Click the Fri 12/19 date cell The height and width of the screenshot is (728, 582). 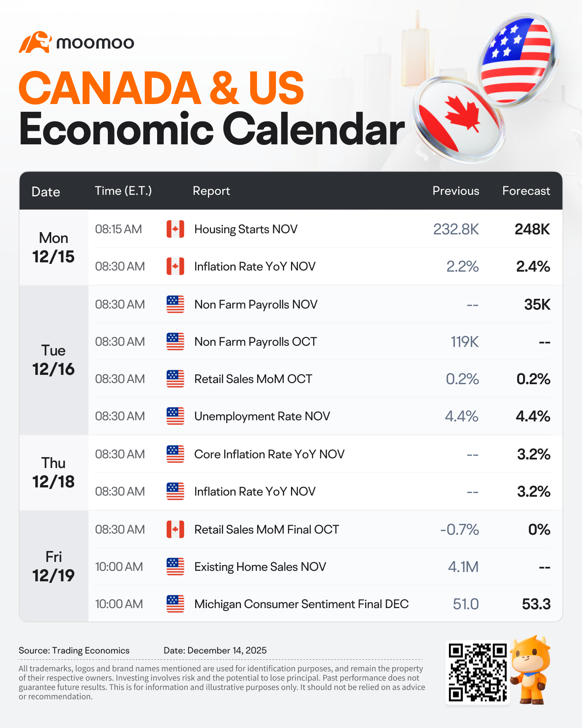pos(54,567)
